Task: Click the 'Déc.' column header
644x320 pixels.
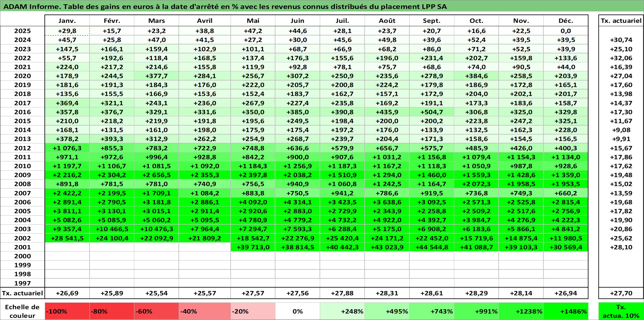Action: point(566,21)
